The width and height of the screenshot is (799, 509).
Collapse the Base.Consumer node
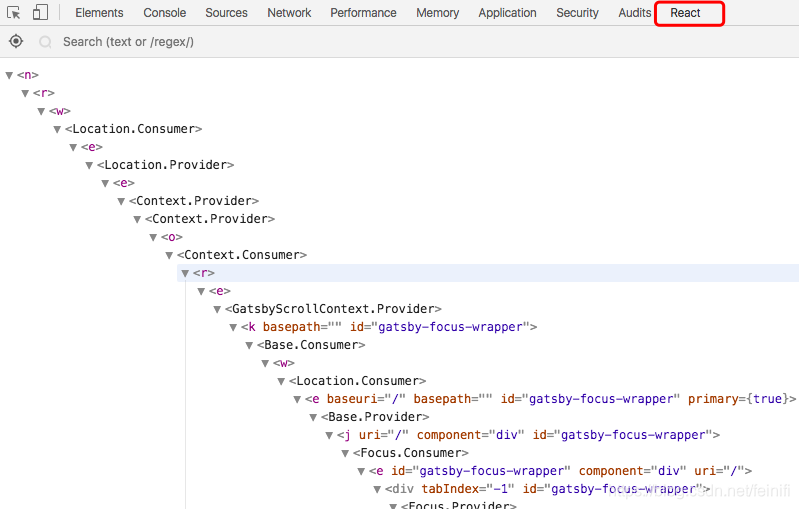click(249, 345)
